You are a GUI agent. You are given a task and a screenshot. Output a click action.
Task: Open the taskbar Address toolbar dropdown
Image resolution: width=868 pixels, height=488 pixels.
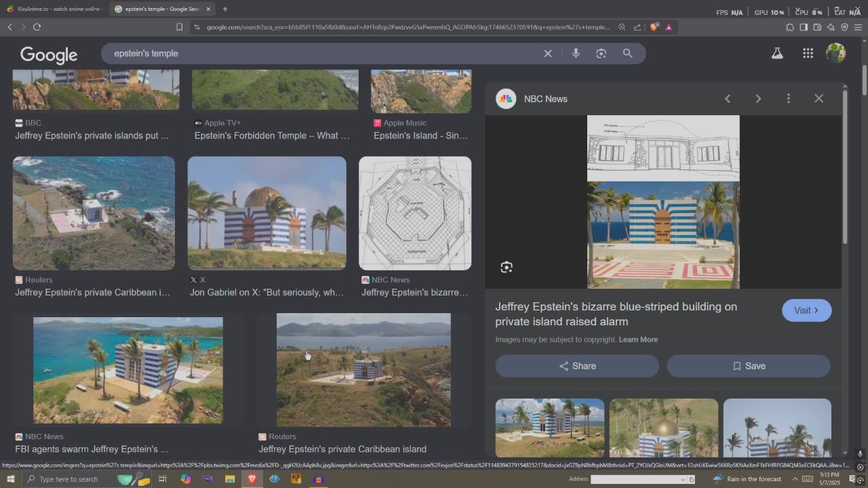tap(684, 479)
